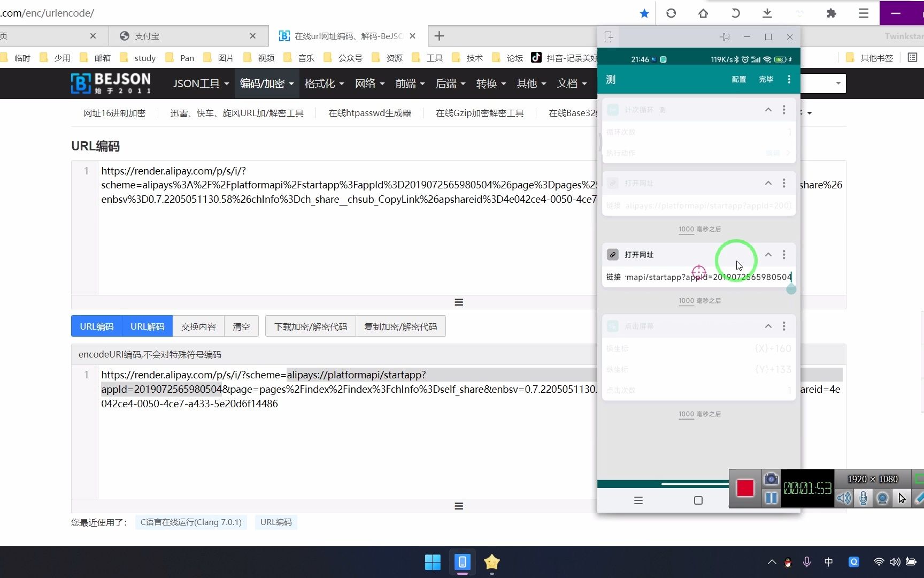The width and height of the screenshot is (924, 578).
Task: Click the BEJSON site logo
Action: (111, 83)
